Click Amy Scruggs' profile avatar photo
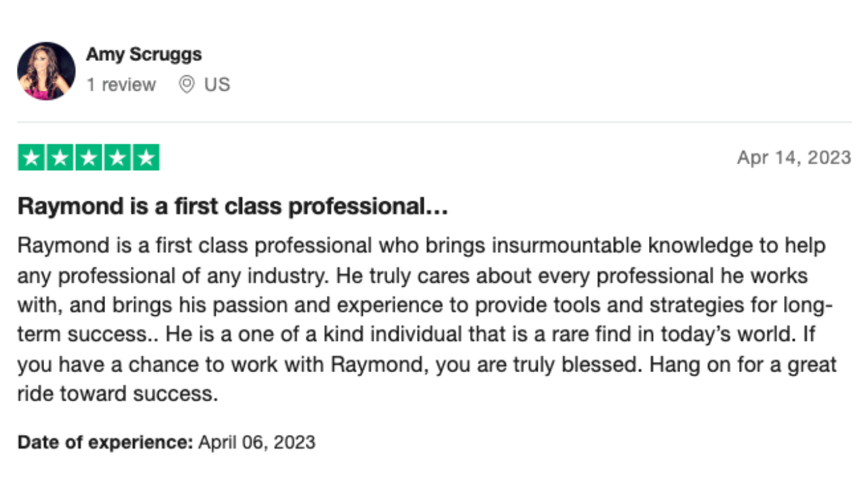This screenshot has width=868, height=488. [x=46, y=70]
